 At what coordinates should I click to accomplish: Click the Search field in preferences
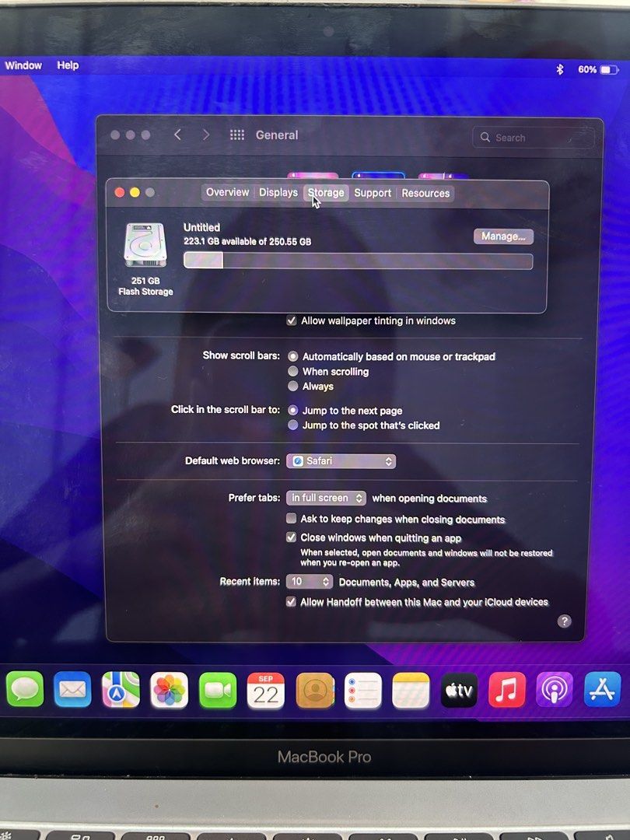534,137
